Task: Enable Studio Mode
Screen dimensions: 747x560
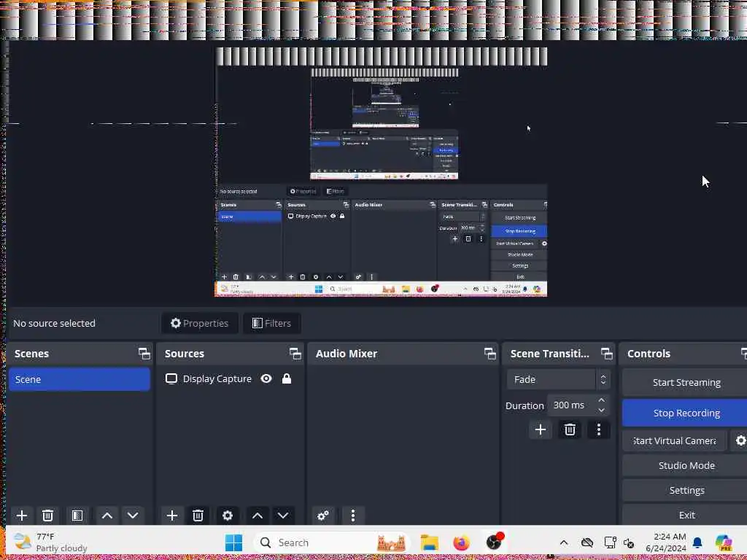Action: (x=686, y=465)
